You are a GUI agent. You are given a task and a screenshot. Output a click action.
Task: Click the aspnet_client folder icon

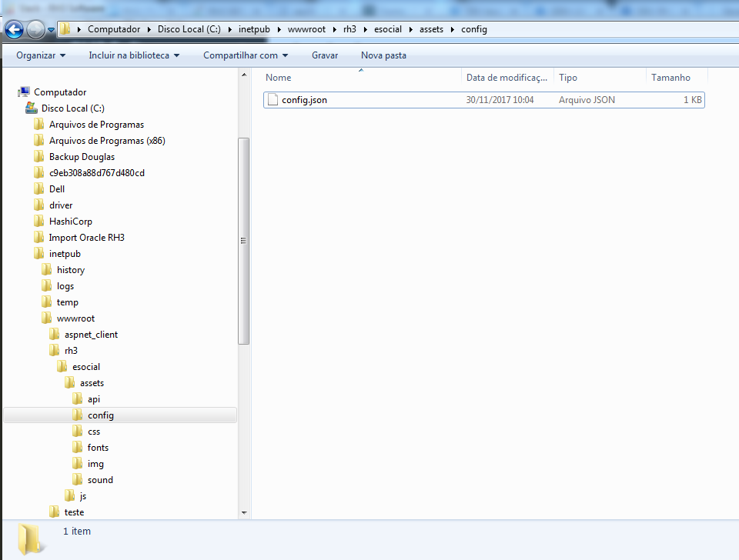[x=55, y=335]
